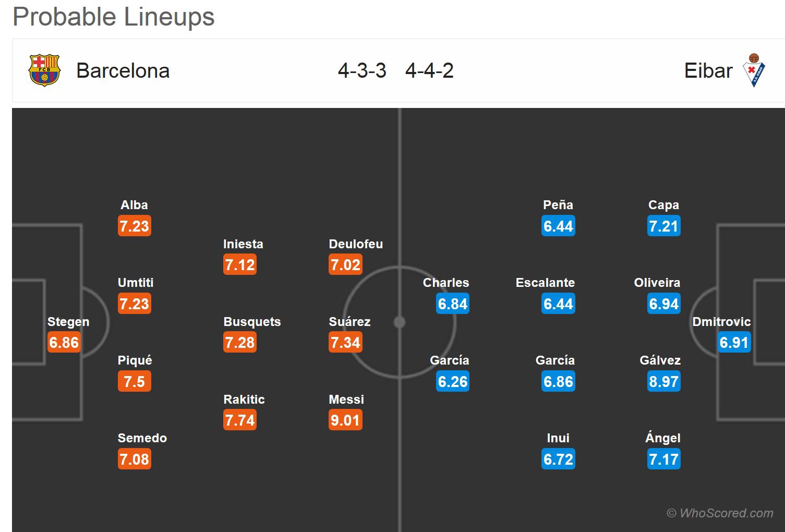Click Gálvez's 8.97 rating badge

click(663, 382)
